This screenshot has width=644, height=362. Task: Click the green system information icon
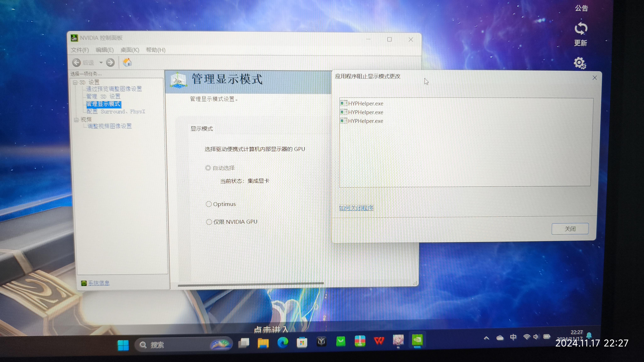click(x=84, y=283)
